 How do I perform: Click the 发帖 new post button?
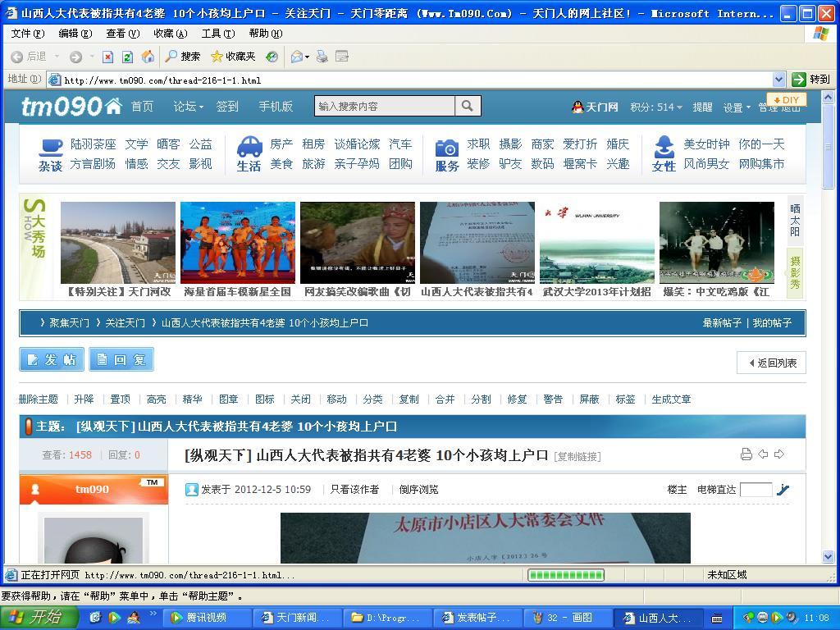click(x=52, y=360)
